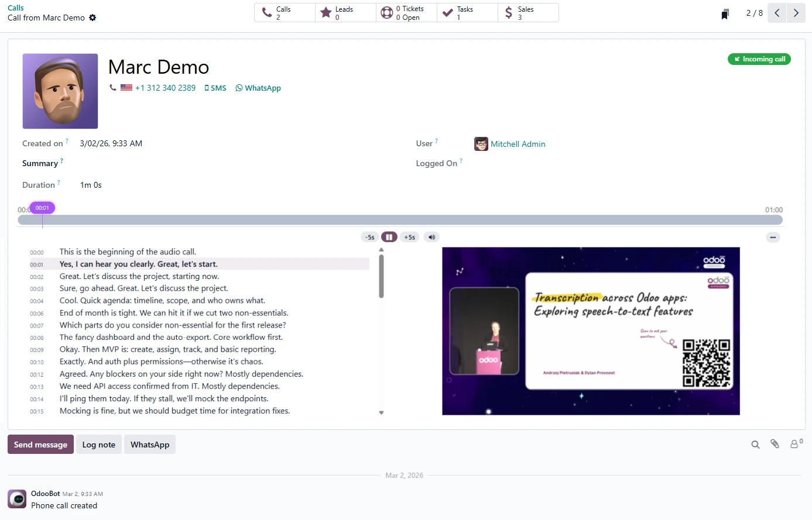Click the Send message button
This screenshot has height=520, width=812.
point(40,444)
